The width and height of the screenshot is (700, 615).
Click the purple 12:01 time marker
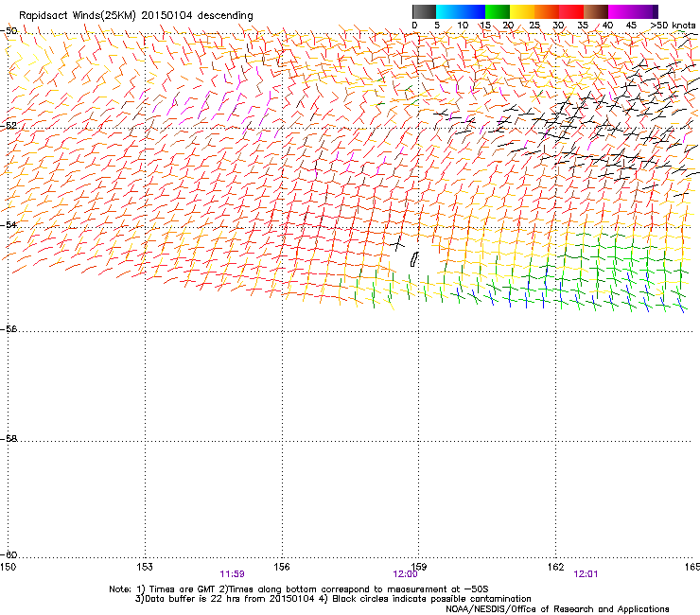[x=586, y=574]
